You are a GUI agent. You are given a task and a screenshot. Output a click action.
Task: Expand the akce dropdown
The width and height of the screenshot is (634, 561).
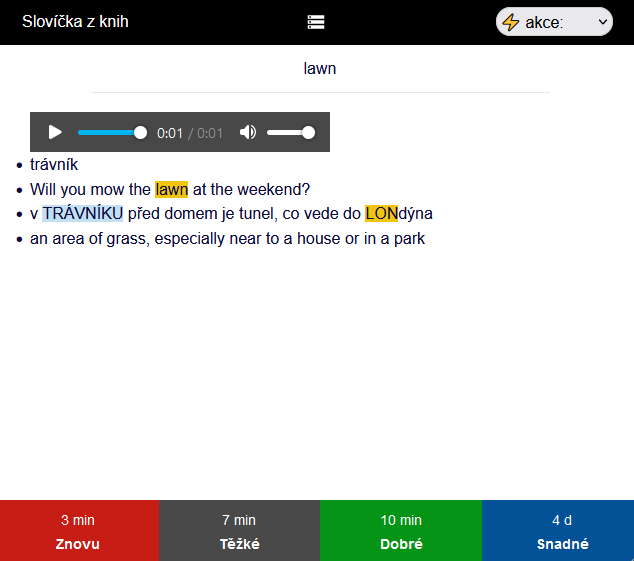pos(555,22)
